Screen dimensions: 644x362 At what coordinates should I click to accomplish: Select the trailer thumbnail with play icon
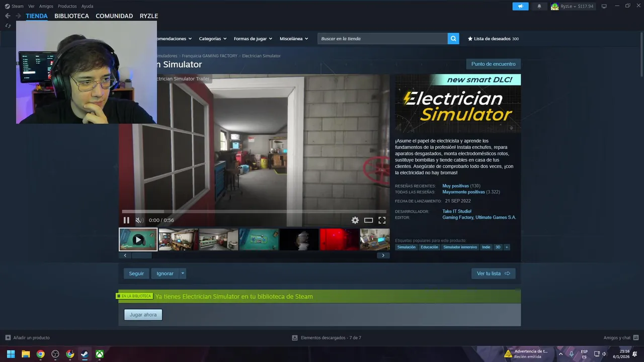(138, 239)
